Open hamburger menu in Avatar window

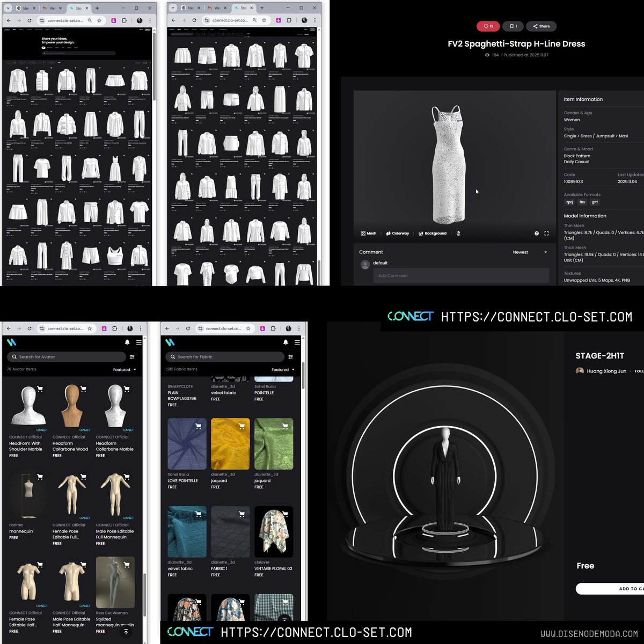[x=138, y=342]
